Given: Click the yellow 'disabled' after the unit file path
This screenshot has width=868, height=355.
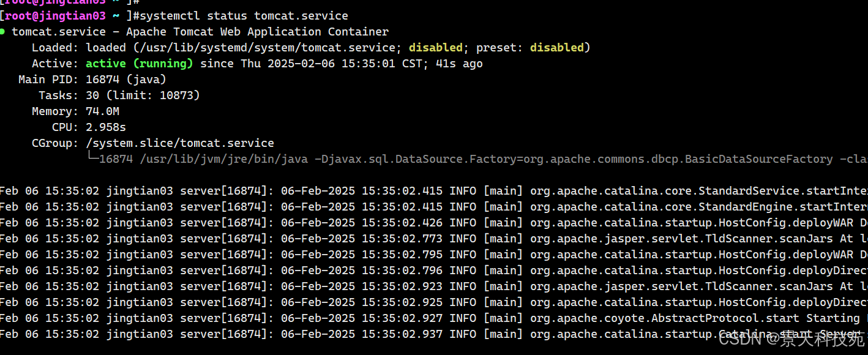Looking at the screenshot, I should click(x=436, y=48).
